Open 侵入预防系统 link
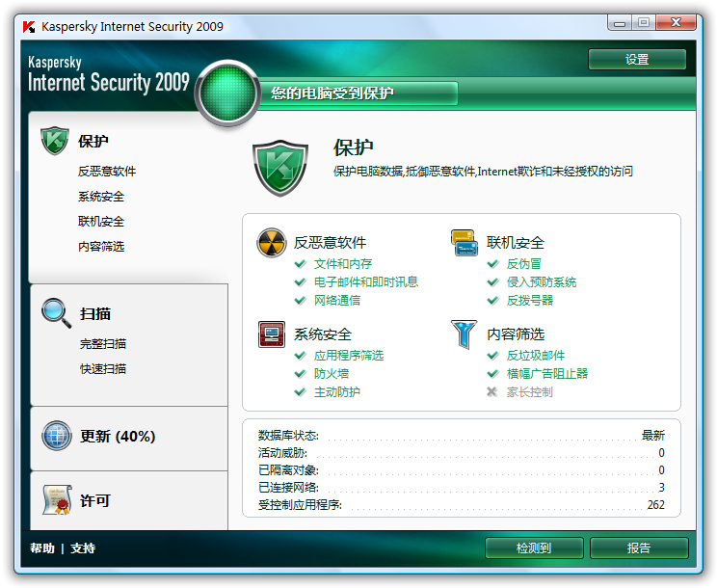Screen dimensions: 717x588 click(542, 282)
